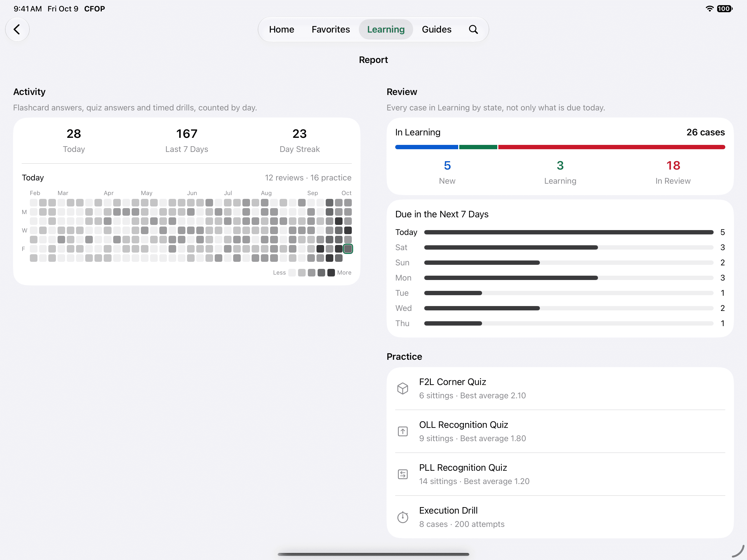Tap the 'Report' page title
Viewport: 747px width, 560px height.
(x=373, y=60)
